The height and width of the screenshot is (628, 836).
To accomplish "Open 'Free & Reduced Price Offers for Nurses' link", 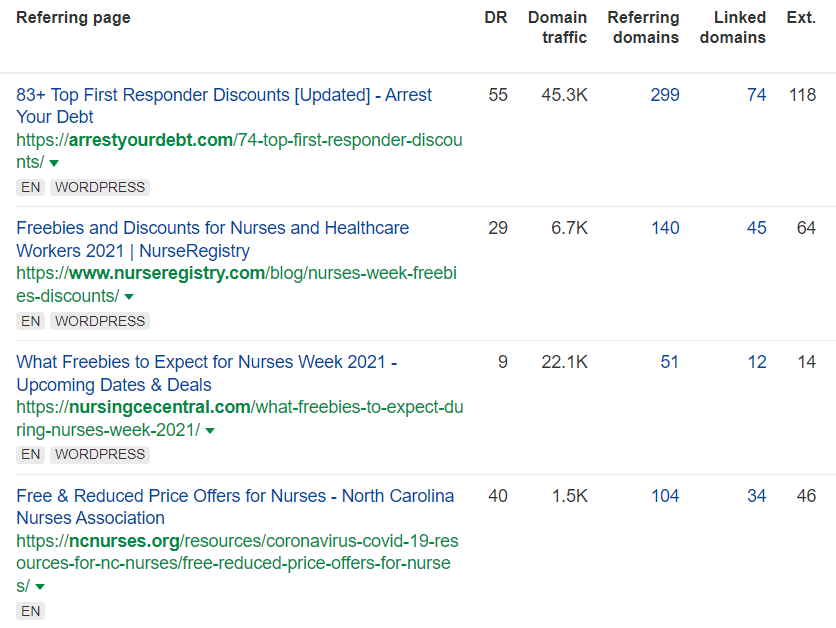I will click(235, 496).
